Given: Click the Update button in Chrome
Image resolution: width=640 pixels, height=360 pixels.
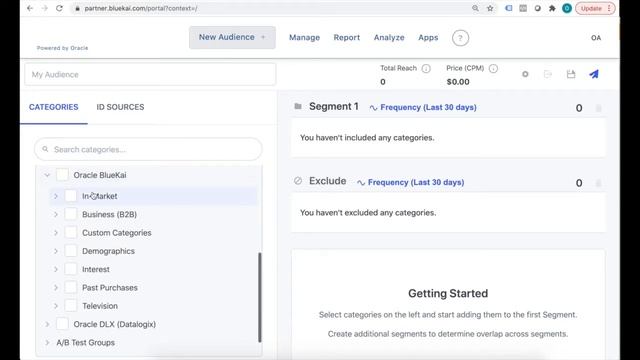Looking at the screenshot, I should tap(595, 8).
